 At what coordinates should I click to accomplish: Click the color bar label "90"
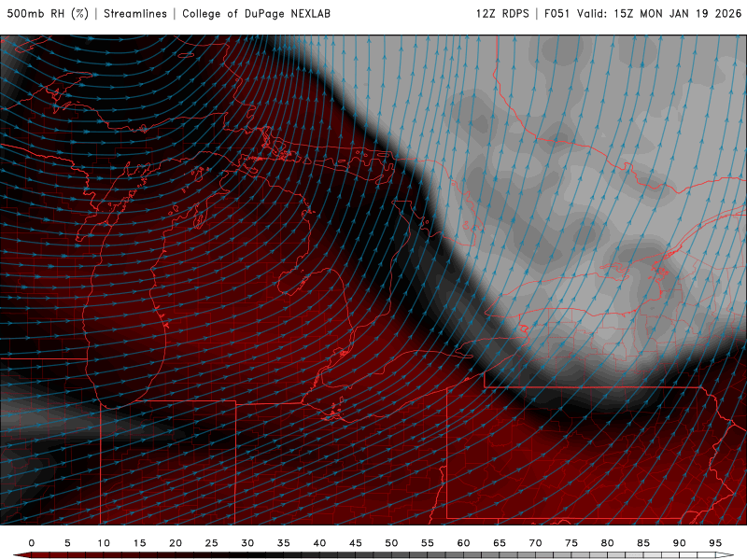(x=679, y=543)
